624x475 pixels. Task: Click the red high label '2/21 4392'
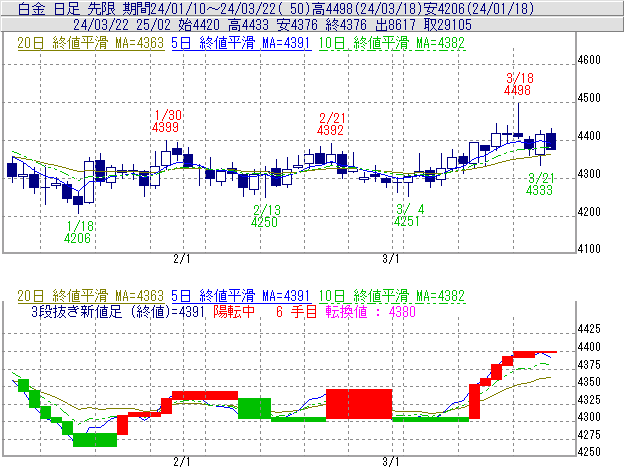tap(331, 124)
